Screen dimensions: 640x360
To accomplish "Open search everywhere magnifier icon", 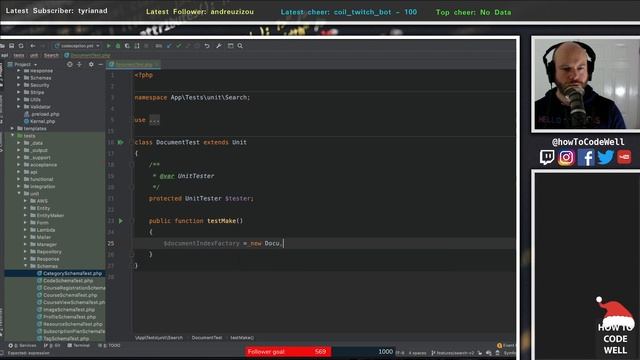I will pos(240,46).
